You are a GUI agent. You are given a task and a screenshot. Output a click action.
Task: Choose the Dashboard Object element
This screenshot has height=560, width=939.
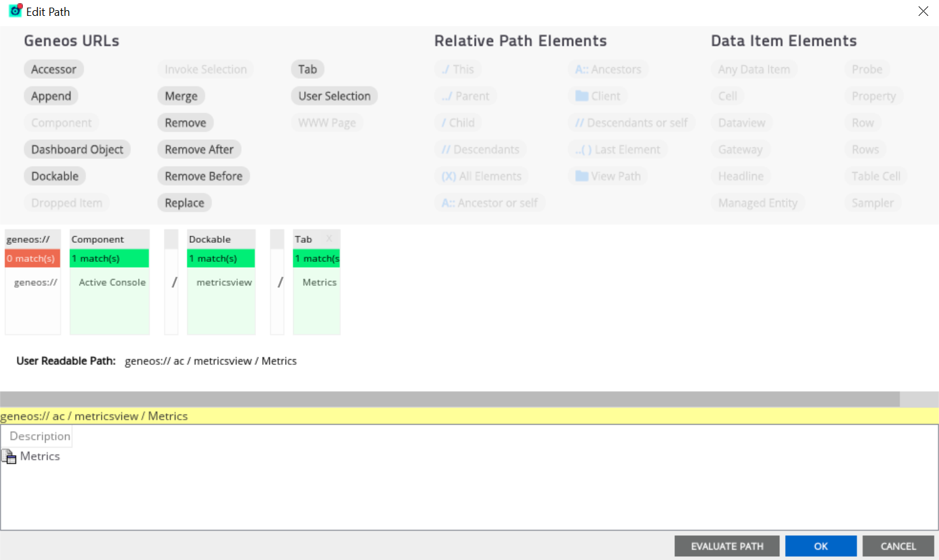[x=77, y=149]
